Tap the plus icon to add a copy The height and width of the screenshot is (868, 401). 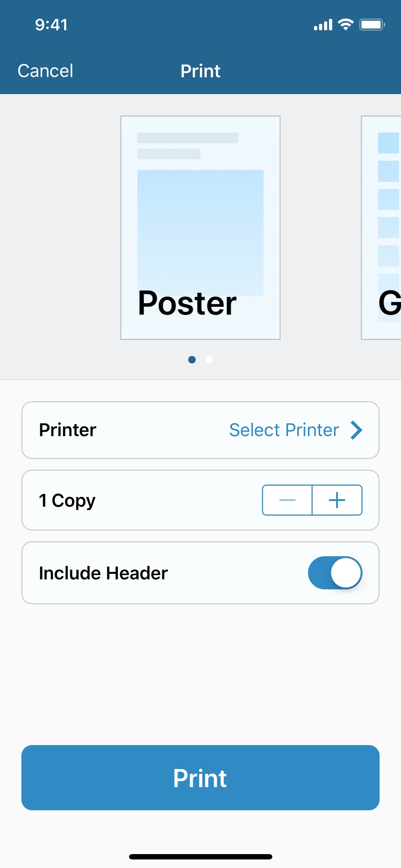(x=337, y=500)
